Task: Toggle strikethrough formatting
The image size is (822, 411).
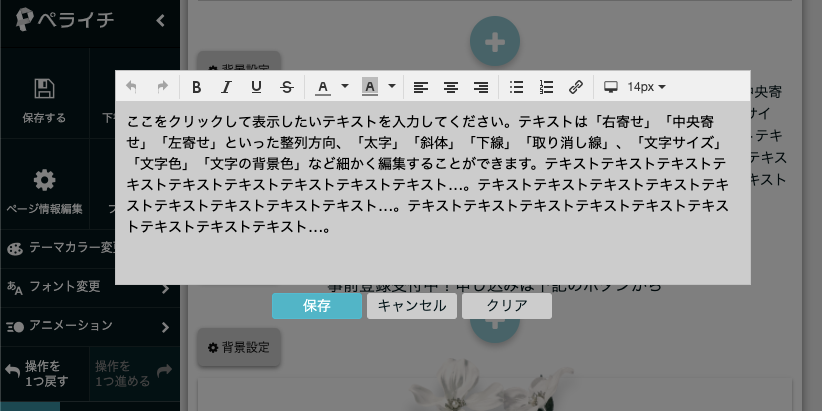Action: coord(287,87)
